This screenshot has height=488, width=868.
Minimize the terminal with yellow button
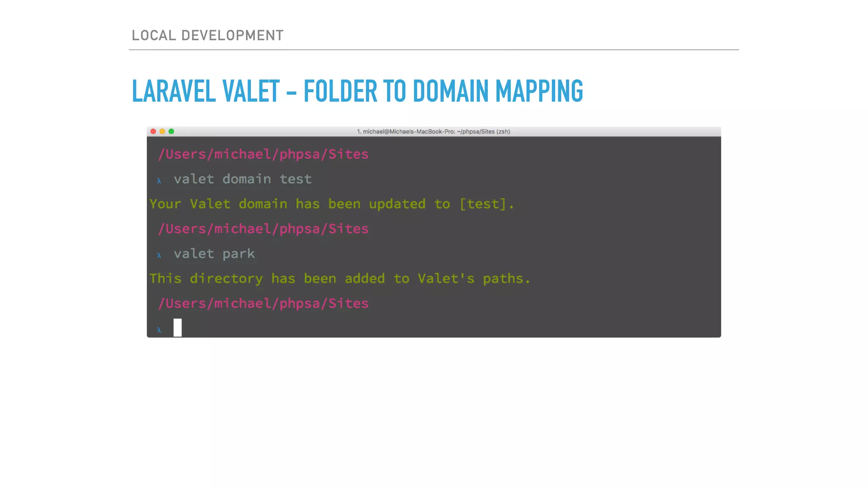[162, 131]
